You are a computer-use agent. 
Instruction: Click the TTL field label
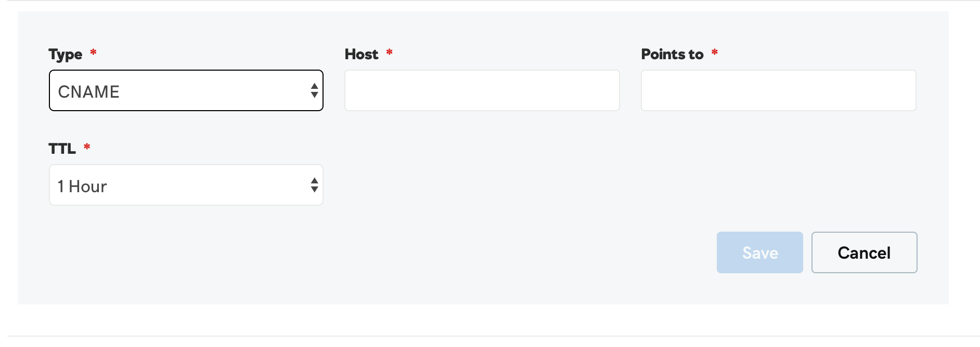coord(62,149)
